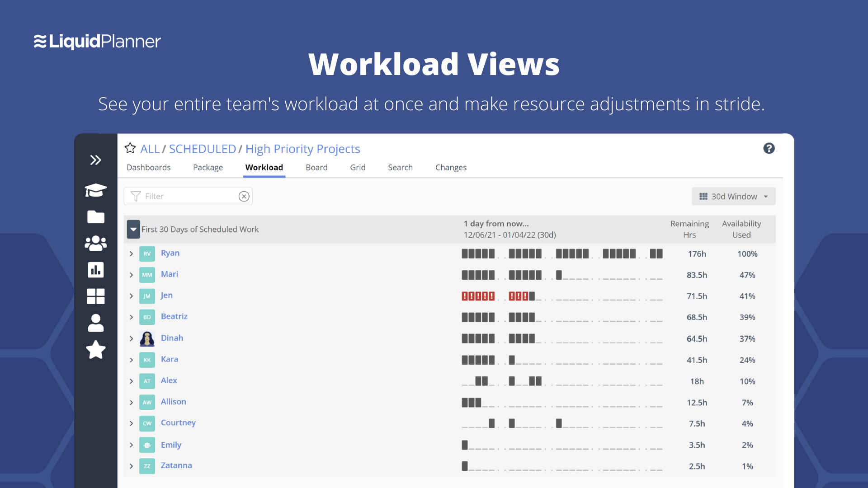Click the team/people group icon
Image resolution: width=868 pixels, height=488 pixels.
[x=95, y=243]
